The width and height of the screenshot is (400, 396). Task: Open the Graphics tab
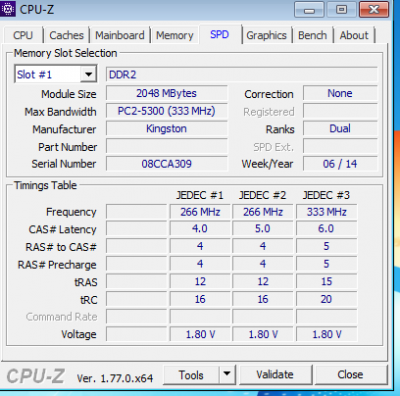tap(266, 35)
